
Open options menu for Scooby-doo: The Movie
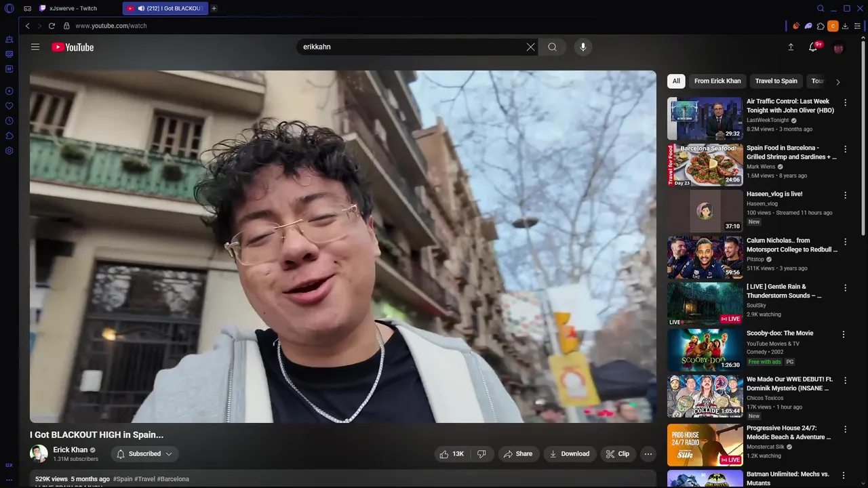(x=844, y=334)
